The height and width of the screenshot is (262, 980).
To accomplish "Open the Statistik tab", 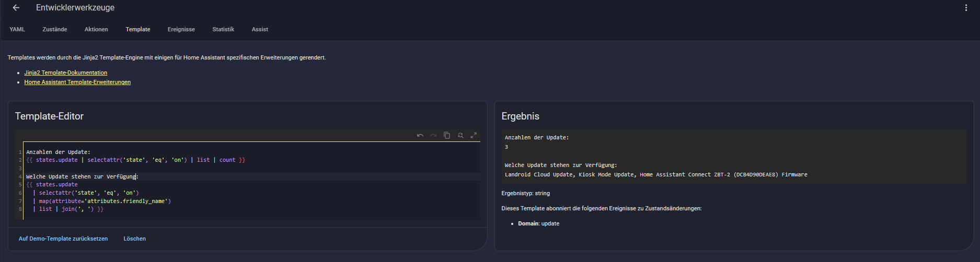I will pyautogui.click(x=223, y=30).
